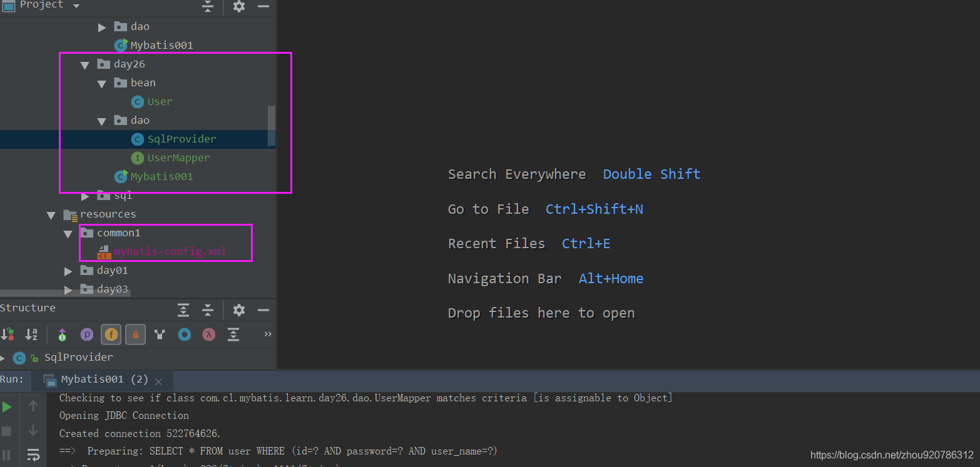This screenshot has height=467, width=980.
Task: Click the Structure panel title
Action: click(x=28, y=308)
